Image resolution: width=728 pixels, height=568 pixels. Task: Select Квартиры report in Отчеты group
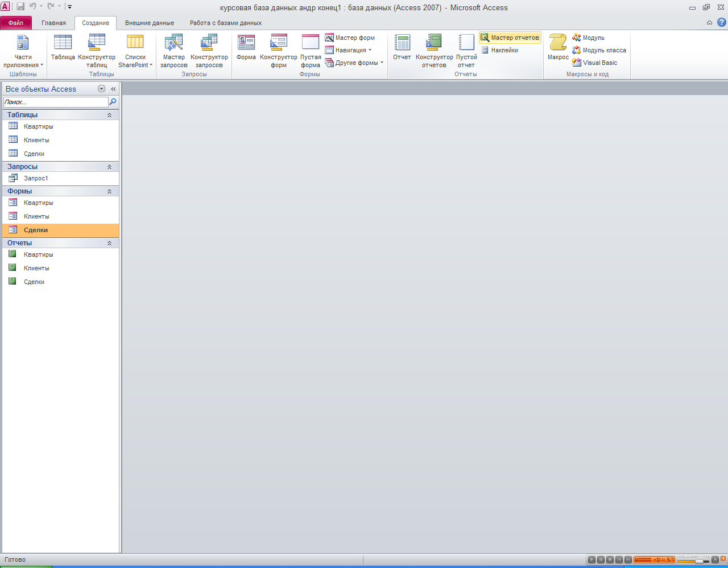tap(60, 254)
